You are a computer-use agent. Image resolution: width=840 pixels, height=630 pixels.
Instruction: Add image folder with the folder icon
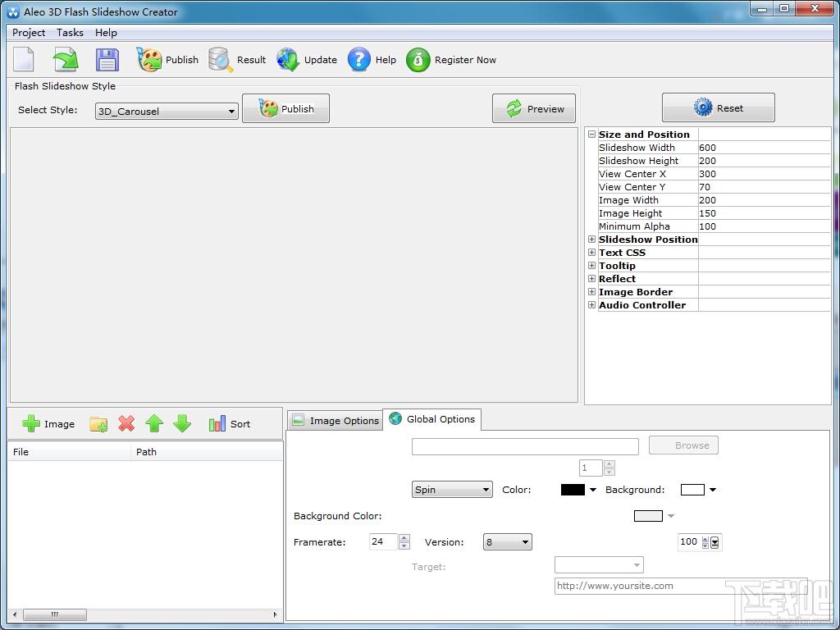pos(98,424)
